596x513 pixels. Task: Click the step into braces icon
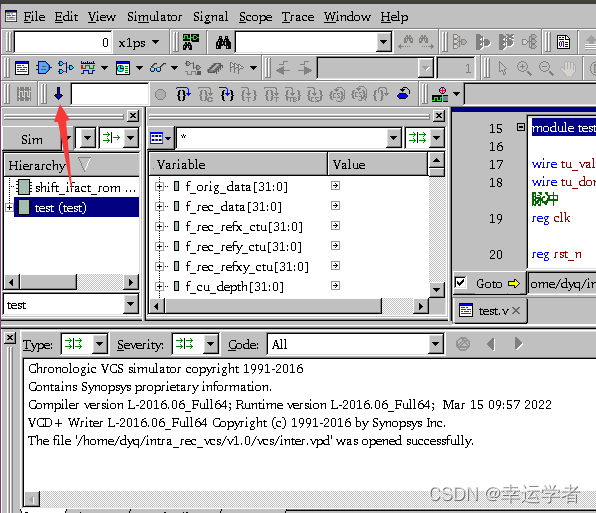pyautogui.click(x=183, y=94)
